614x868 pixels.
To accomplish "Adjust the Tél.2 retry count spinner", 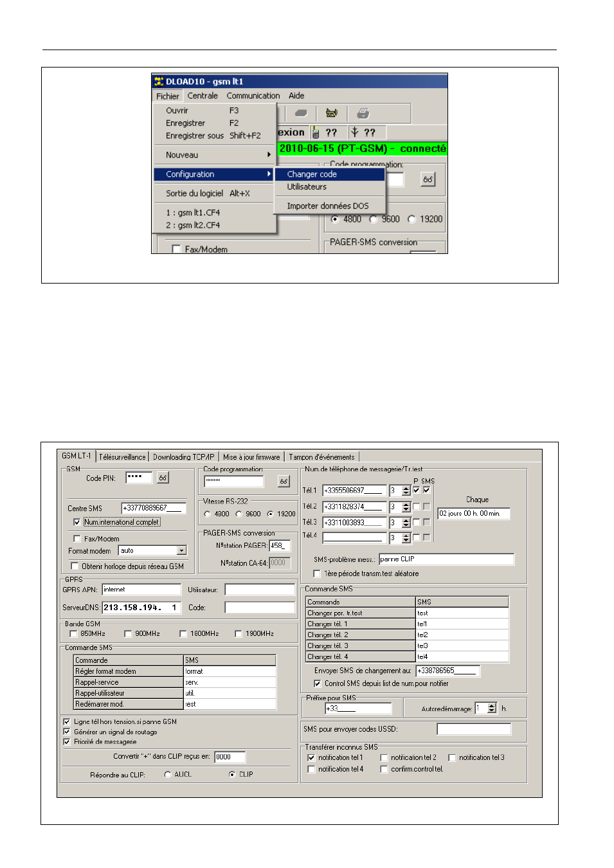I will (406, 507).
